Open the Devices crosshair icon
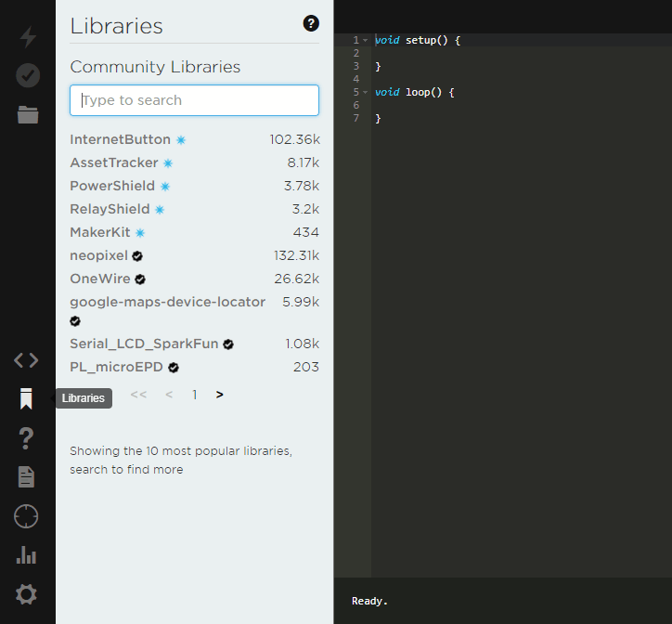Image resolution: width=672 pixels, height=624 pixels. [x=26, y=516]
